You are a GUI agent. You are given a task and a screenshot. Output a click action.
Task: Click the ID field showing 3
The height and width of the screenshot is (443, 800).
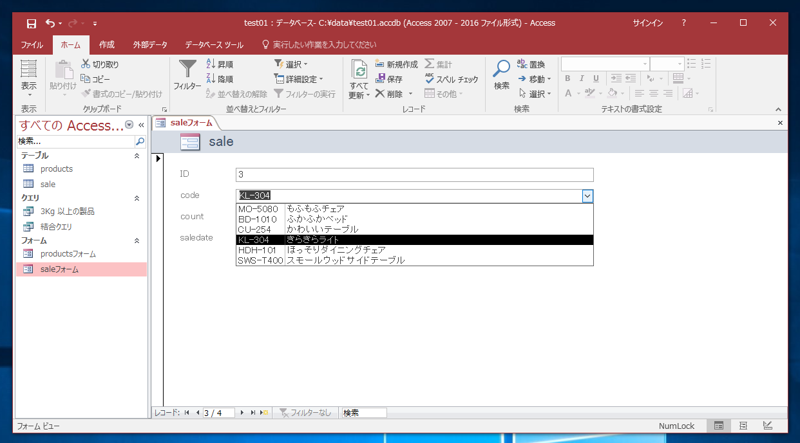click(414, 175)
